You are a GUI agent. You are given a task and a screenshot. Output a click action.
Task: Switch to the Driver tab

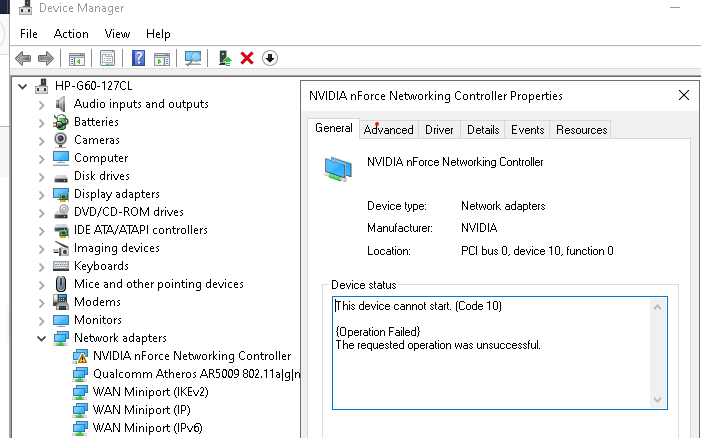(x=439, y=130)
